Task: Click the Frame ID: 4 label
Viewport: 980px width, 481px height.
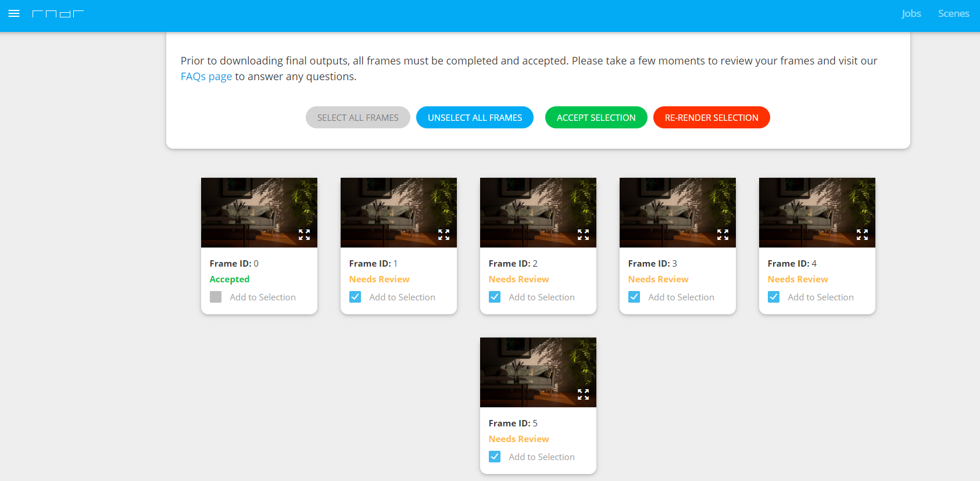Action: pyautogui.click(x=792, y=264)
